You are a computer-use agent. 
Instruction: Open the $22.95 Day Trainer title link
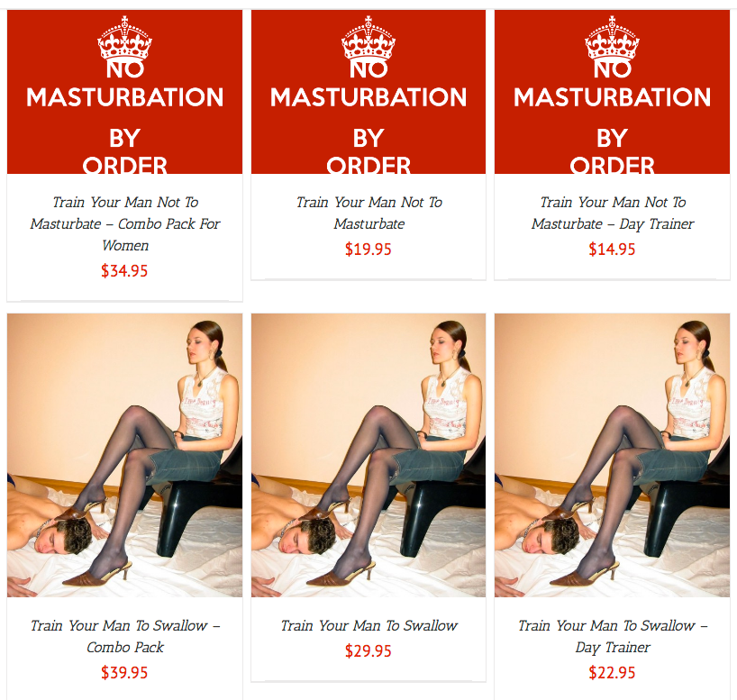point(613,637)
